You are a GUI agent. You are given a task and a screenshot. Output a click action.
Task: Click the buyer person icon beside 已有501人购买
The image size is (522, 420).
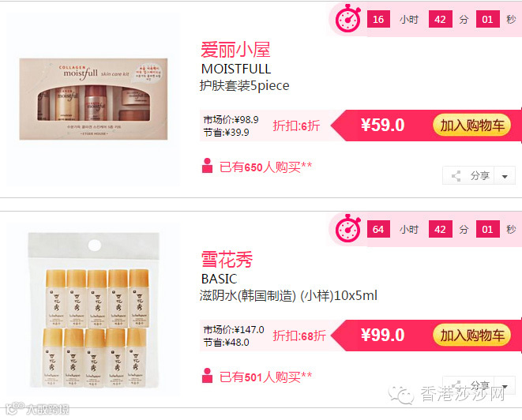(x=207, y=376)
